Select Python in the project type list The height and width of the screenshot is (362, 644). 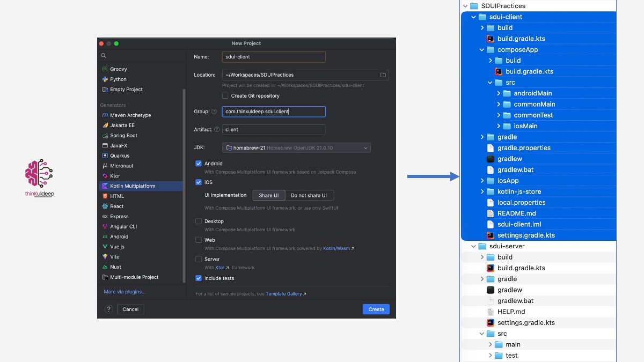pos(118,79)
